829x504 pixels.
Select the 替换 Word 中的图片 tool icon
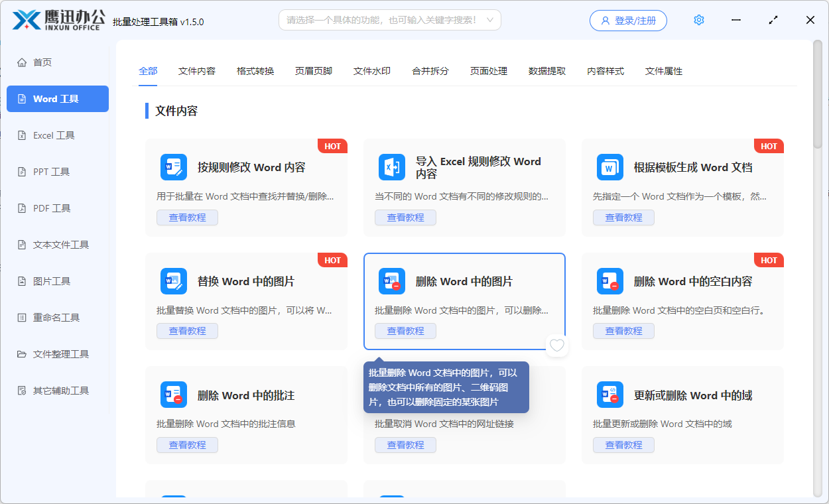[173, 281]
